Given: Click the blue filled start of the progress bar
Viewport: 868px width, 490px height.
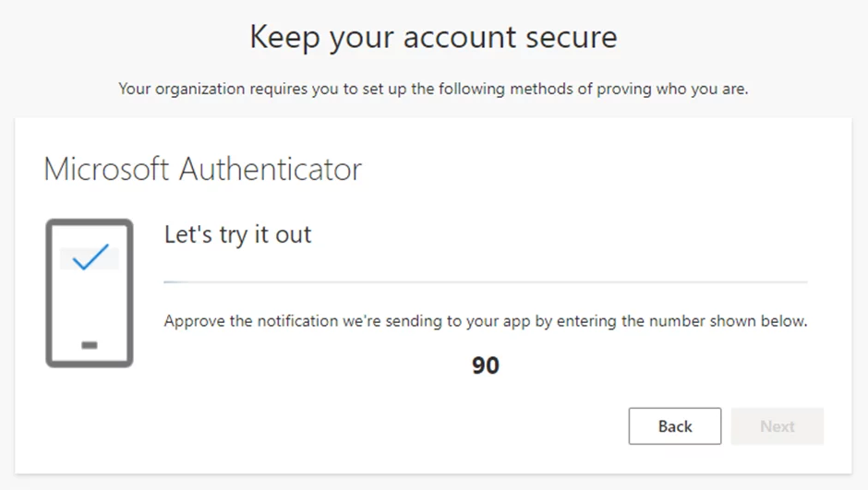Looking at the screenshot, I should click(x=173, y=281).
